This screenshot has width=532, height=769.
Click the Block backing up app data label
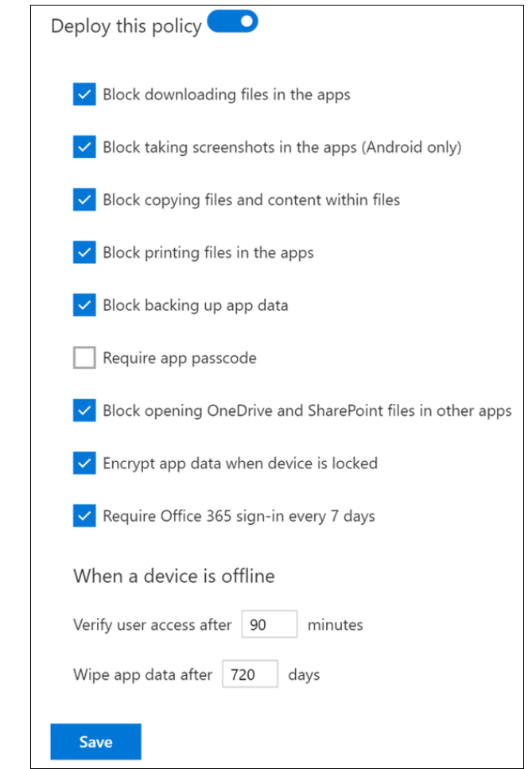(195, 306)
